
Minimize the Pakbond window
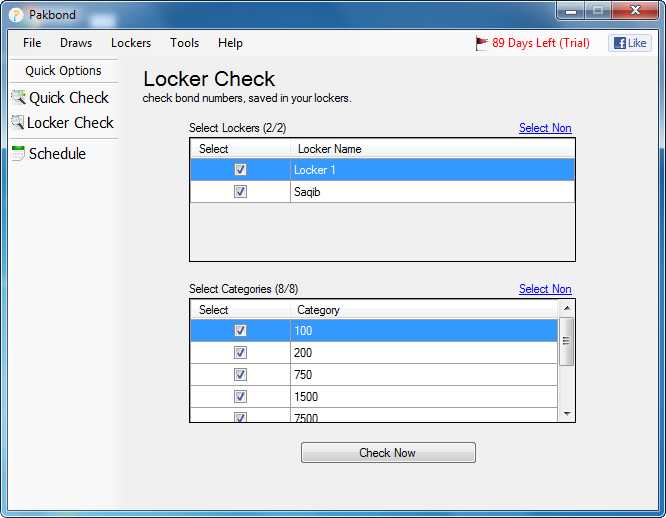tap(571, 10)
